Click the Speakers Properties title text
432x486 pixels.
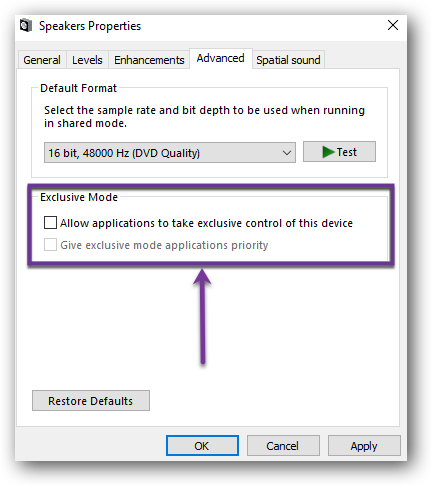tap(90, 26)
